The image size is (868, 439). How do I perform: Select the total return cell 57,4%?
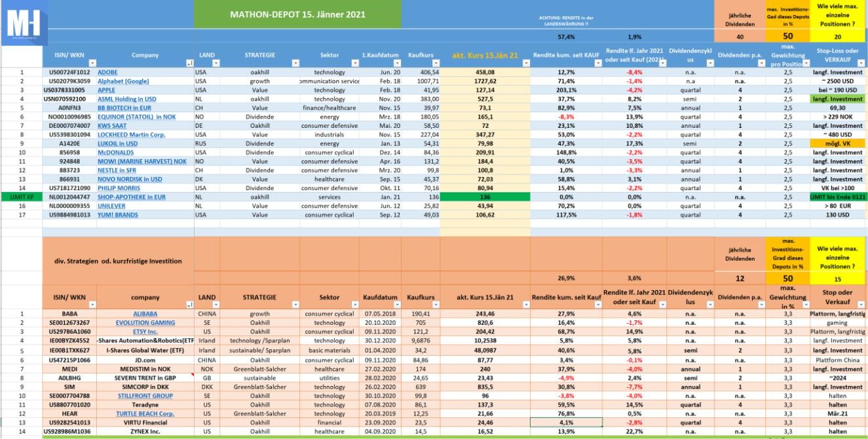pos(566,37)
